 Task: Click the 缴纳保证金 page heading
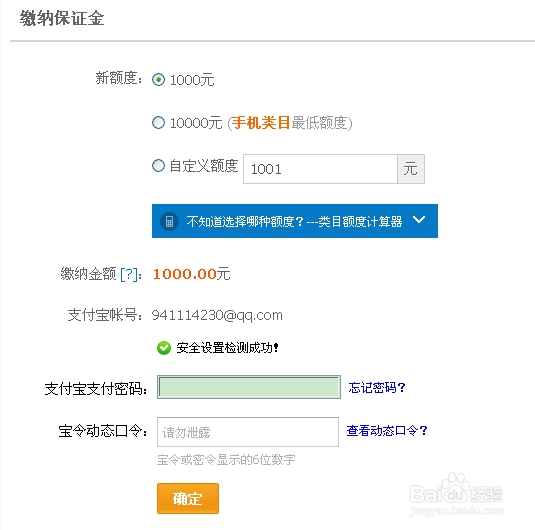tap(62, 18)
